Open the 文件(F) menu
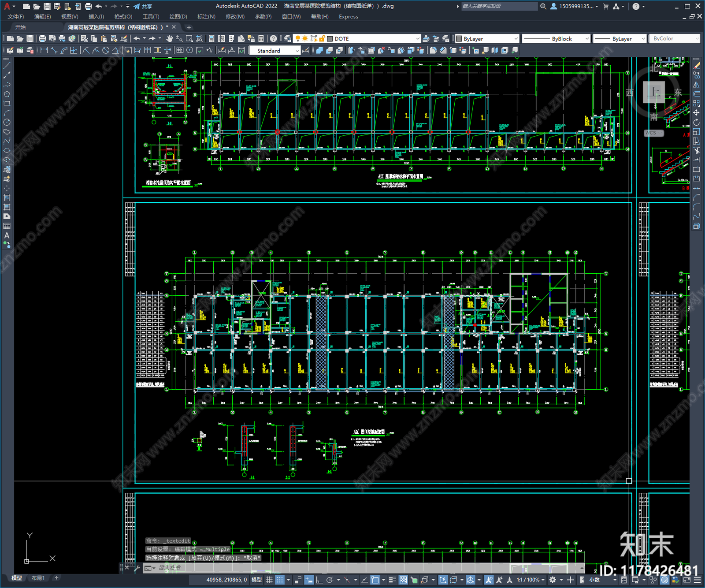This screenshot has height=588, width=705. click(16, 17)
